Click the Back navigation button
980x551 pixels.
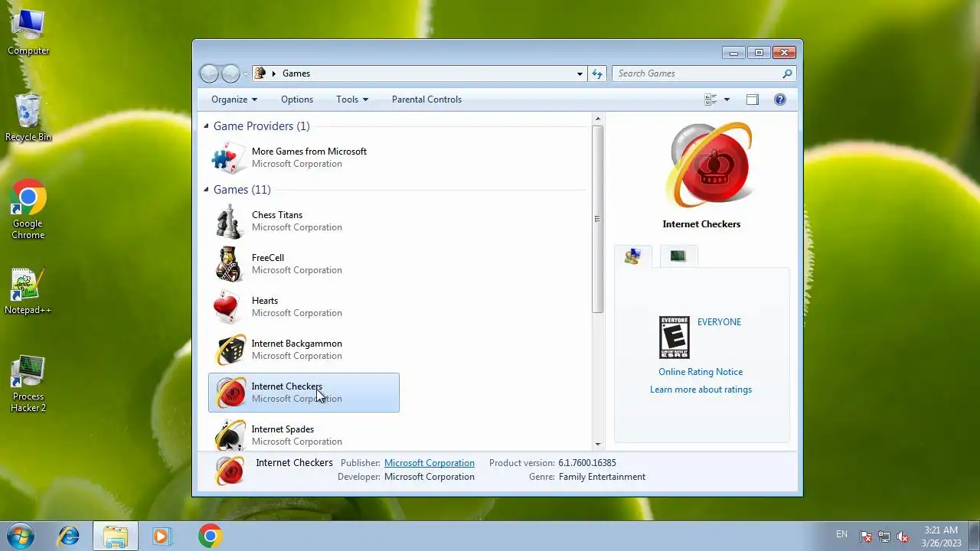pos(209,73)
